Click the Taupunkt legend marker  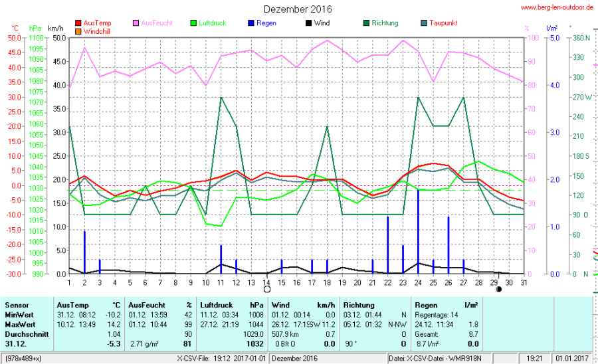point(424,23)
